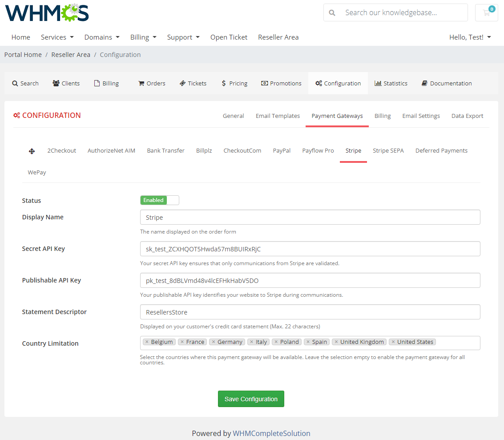Click the knowledgebase search field
Viewport: 504px width, 440px height.
coord(395,12)
